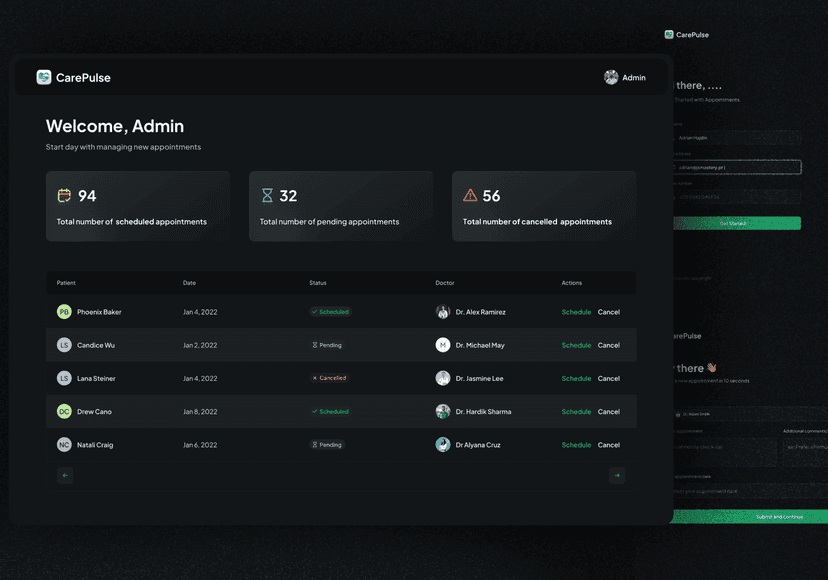Go to next page with right arrow
Screen dimensions: 828x580
click(617, 475)
